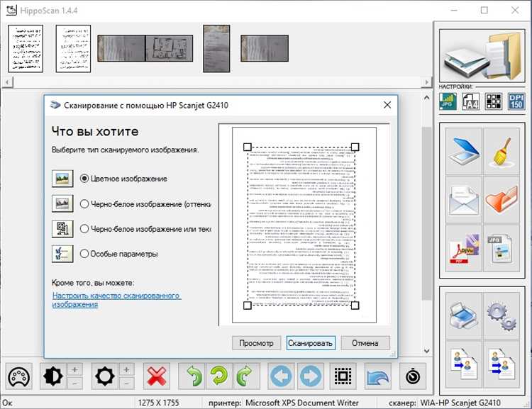Click the double-arrow copy documents icon
The image size is (532, 409).
coord(501,364)
